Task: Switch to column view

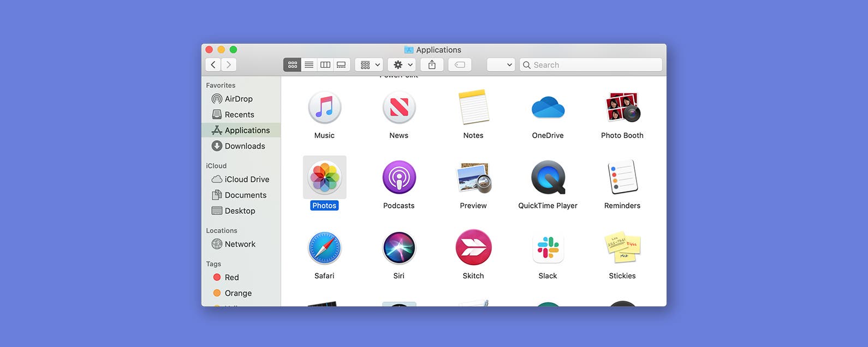Action: [325, 65]
